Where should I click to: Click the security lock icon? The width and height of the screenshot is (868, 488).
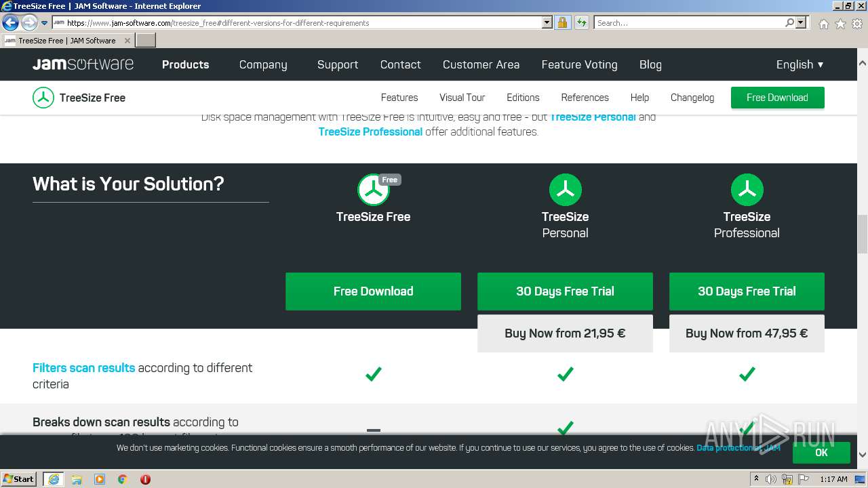562,22
